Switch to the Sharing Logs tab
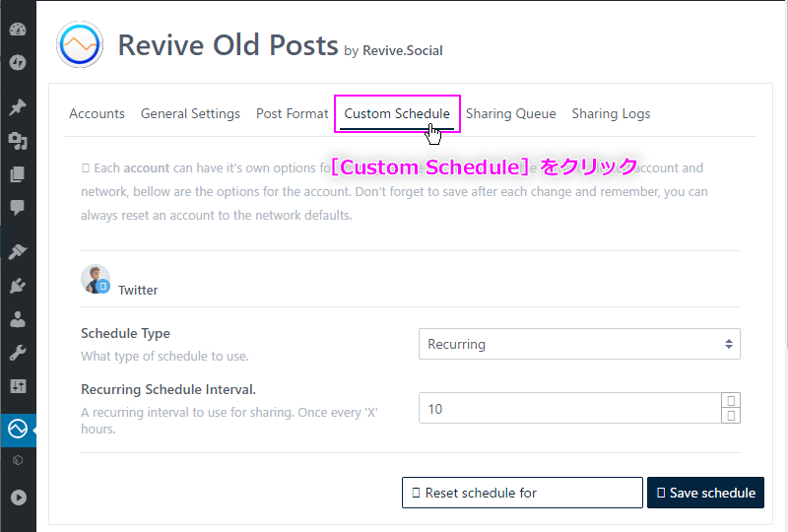 click(x=611, y=113)
